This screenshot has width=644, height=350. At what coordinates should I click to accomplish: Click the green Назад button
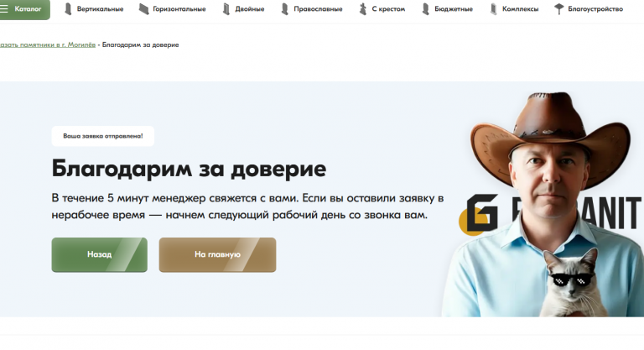click(100, 254)
